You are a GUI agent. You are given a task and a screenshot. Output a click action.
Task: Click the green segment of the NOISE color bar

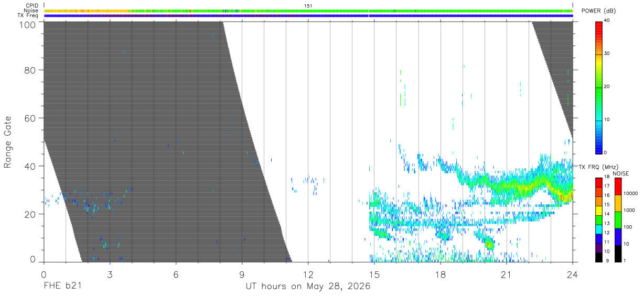point(618,219)
